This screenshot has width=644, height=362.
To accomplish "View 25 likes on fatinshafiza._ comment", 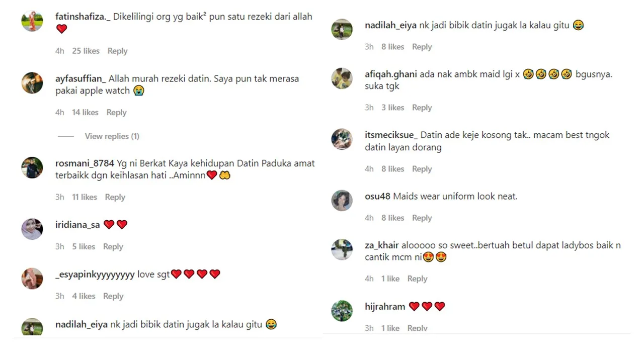I will pyautogui.click(x=86, y=51).
